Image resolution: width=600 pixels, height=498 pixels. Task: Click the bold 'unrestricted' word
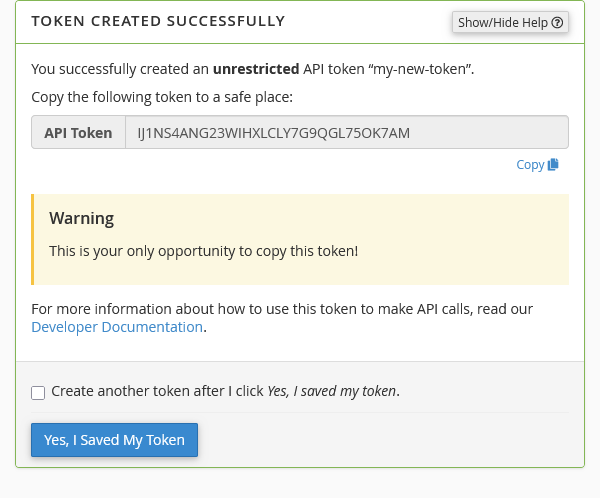click(255, 69)
